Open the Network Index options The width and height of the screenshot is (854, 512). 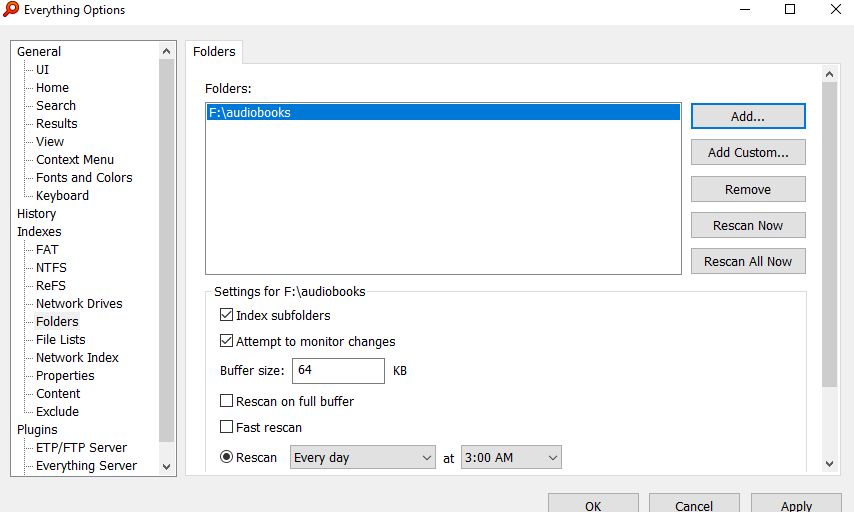pos(77,357)
